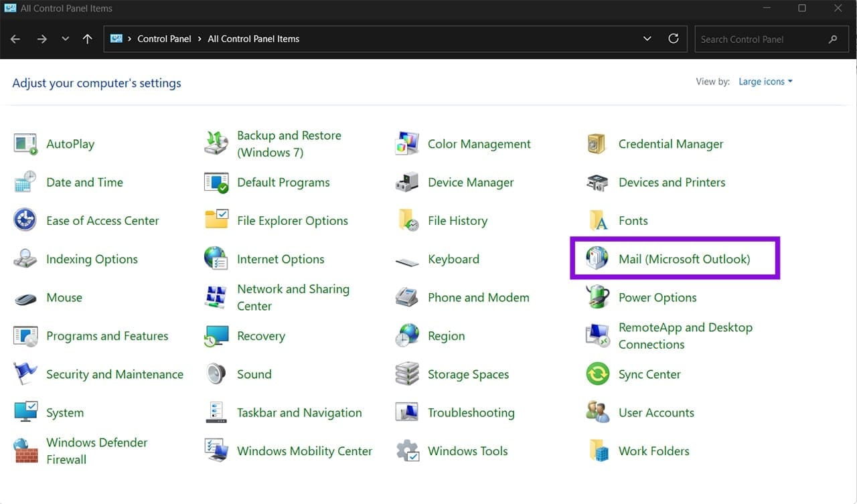Open the Network and Sharing Center link
Viewport: 857px width, 504px height.
tap(293, 298)
